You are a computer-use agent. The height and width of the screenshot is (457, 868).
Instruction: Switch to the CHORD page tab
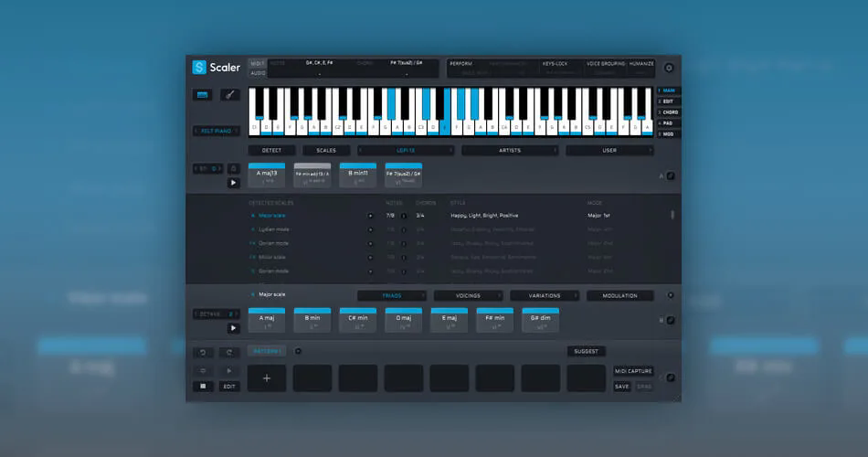click(x=669, y=112)
